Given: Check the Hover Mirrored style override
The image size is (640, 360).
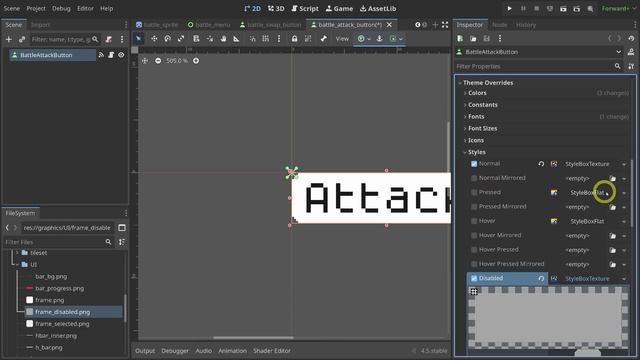Looking at the screenshot, I should pyautogui.click(x=474, y=236).
